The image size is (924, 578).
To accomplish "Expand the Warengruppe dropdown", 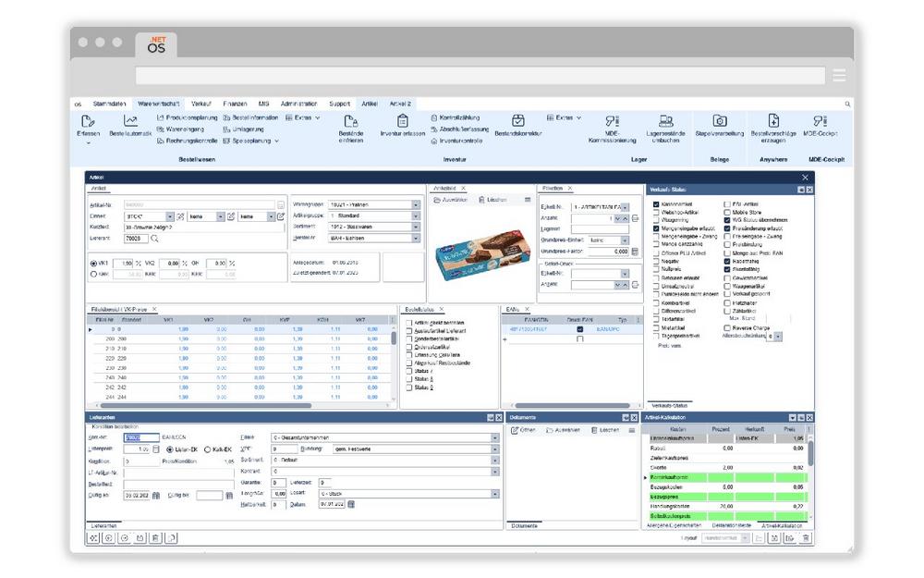I will [x=416, y=205].
